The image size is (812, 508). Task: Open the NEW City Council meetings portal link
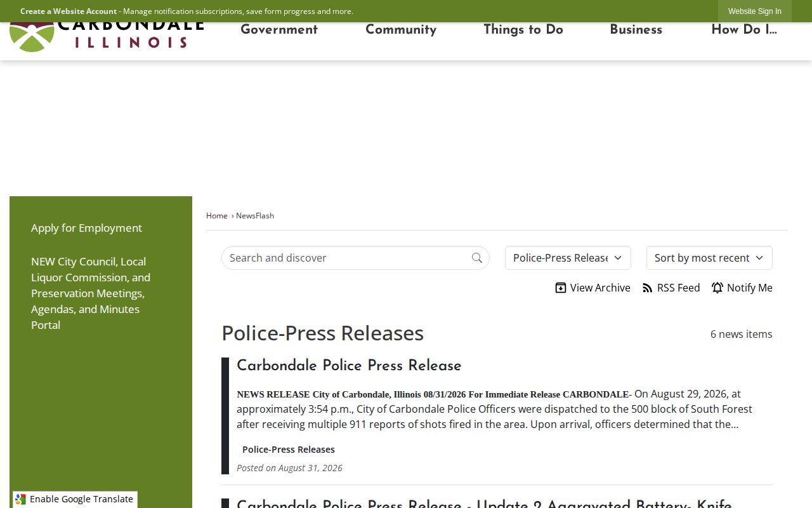tap(91, 293)
